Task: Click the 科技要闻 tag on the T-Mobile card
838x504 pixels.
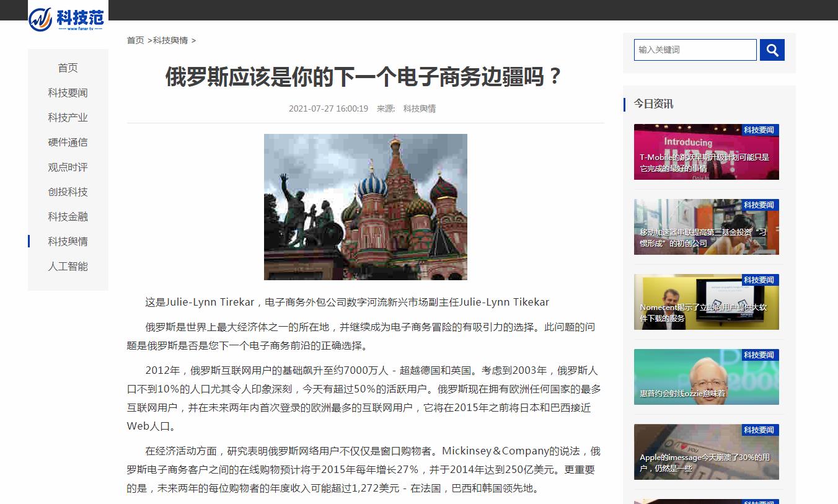Action: pos(760,130)
